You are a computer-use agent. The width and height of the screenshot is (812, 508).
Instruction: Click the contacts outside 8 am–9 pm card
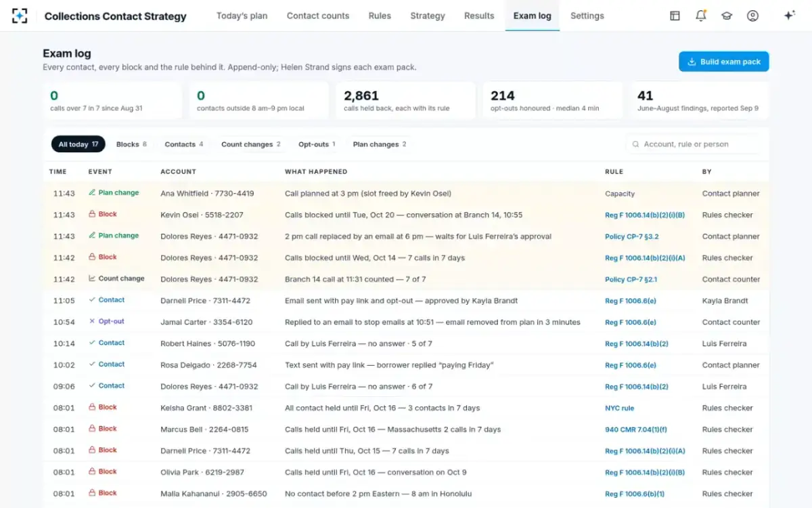click(259, 100)
